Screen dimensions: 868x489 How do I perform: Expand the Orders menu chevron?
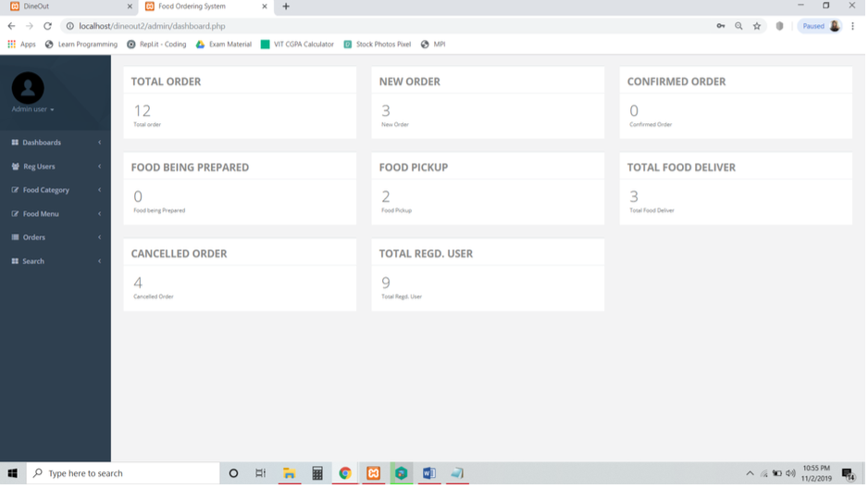(x=99, y=238)
